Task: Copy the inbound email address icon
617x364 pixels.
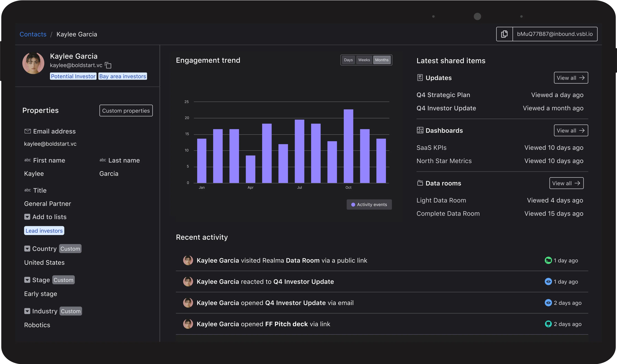Action: click(x=504, y=34)
